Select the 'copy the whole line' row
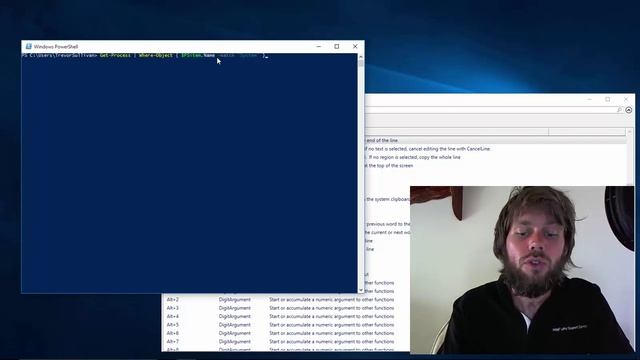Viewport: 640px width, 360px height. 495,157
